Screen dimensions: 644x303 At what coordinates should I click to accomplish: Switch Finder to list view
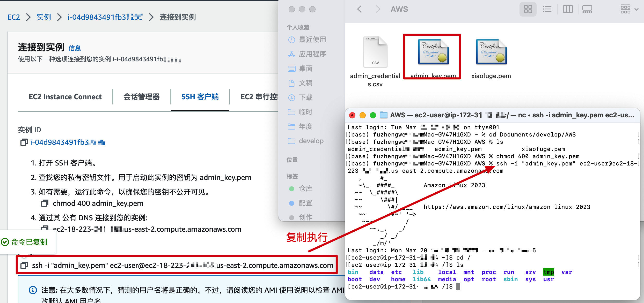tap(547, 9)
